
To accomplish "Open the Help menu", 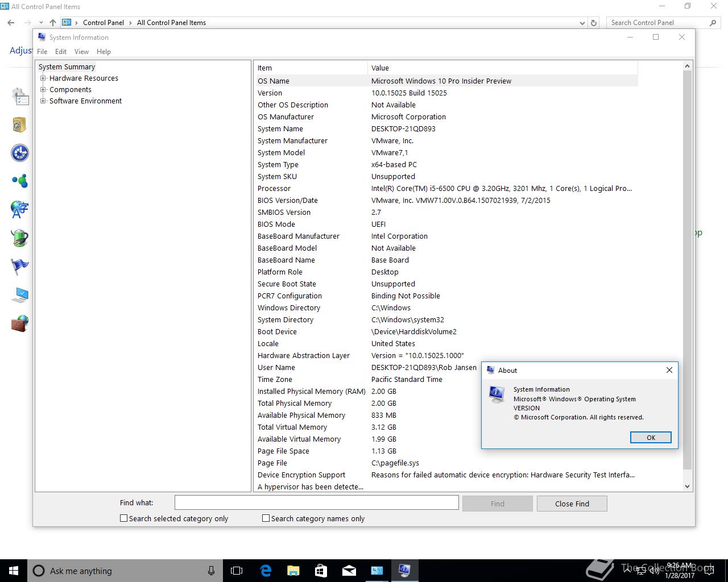I will (104, 52).
